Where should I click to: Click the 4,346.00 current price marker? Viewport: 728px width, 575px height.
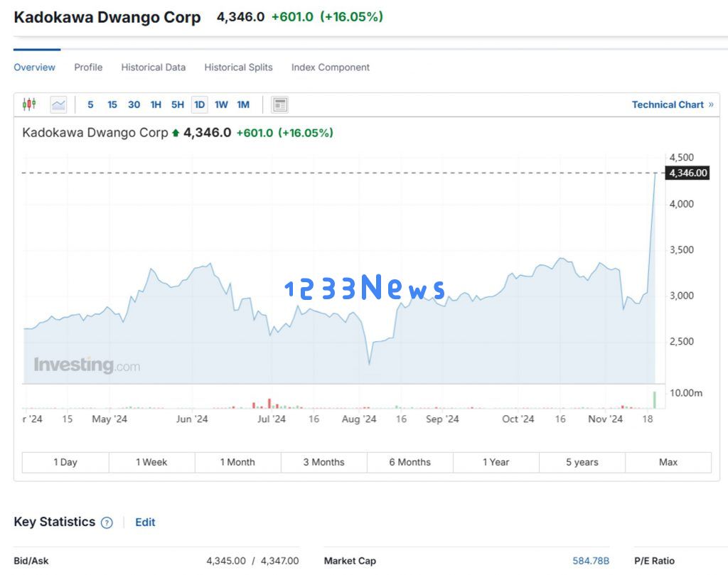pyautogui.click(x=687, y=173)
